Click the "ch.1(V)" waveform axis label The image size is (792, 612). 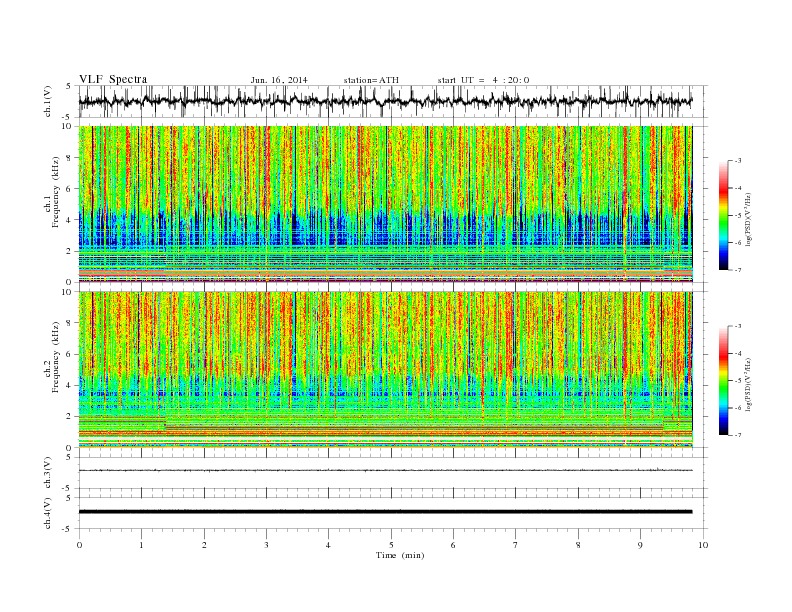(48, 101)
